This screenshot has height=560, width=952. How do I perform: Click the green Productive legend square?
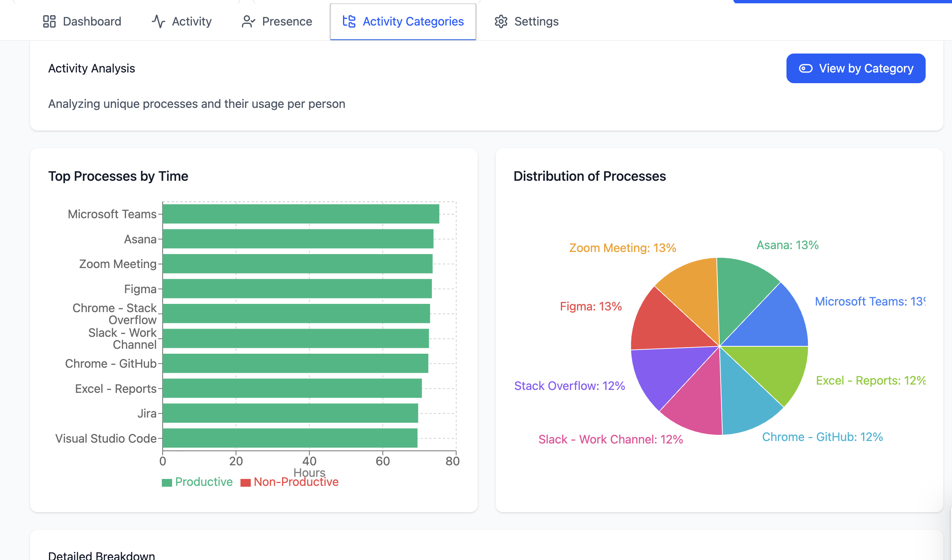coord(167,481)
